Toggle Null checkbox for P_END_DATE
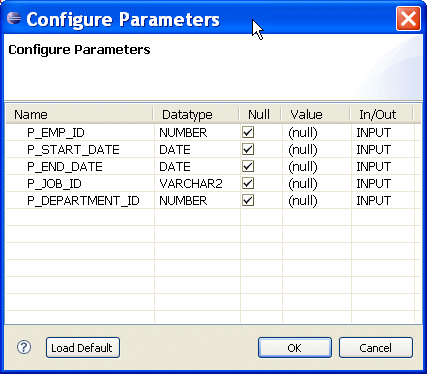Screen dimensions: 427x374 point(248,166)
